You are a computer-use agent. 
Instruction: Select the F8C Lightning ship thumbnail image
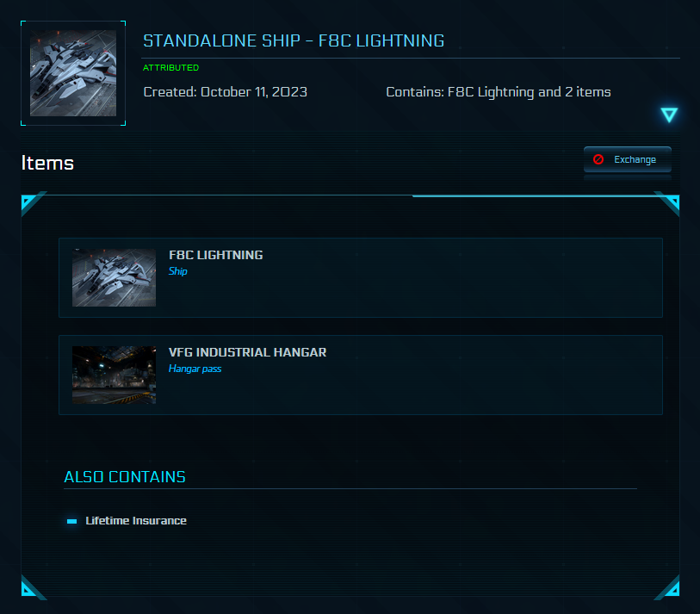coord(114,277)
